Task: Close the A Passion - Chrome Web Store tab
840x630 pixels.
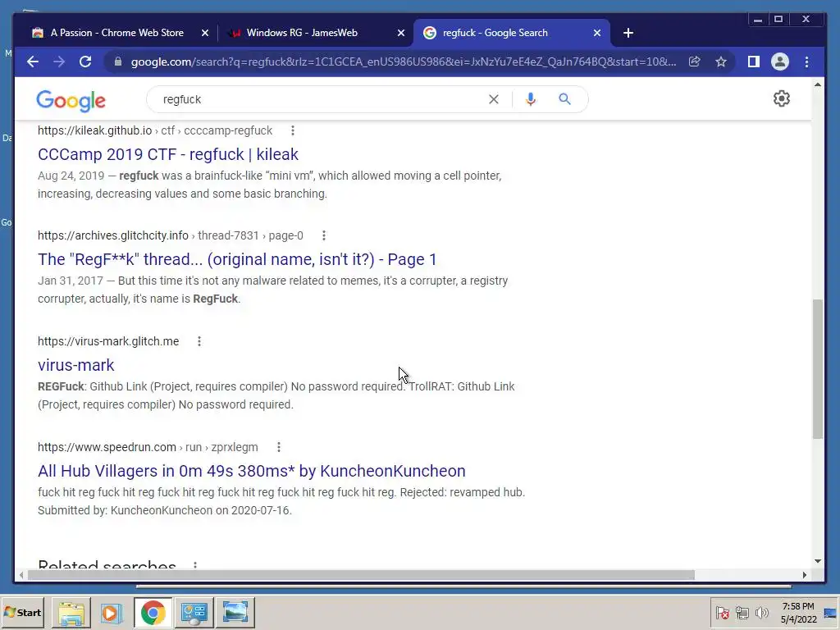Action: (x=204, y=33)
